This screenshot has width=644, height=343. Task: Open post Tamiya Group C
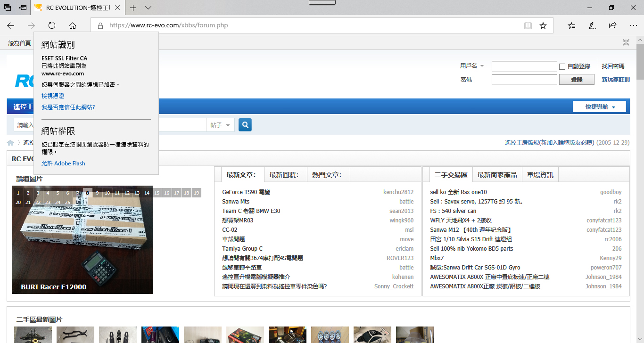(x=242, y=248)
